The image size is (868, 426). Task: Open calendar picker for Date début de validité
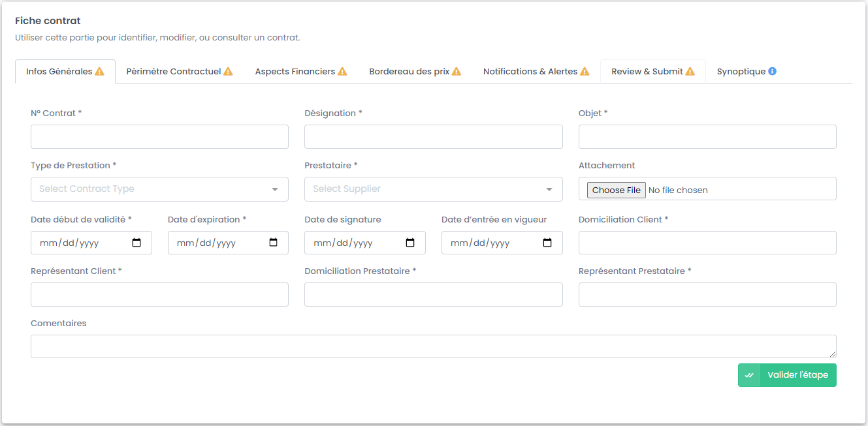[x=137, y=243]
